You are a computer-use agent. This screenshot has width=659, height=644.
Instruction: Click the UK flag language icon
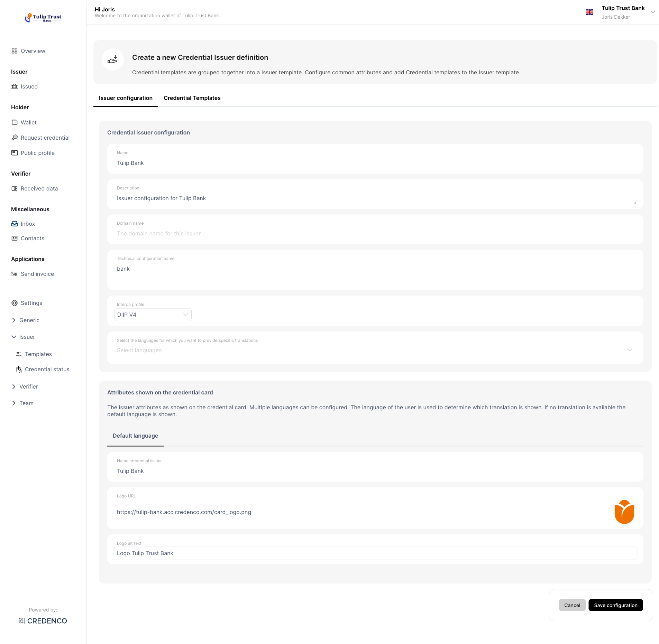point(589,12)
